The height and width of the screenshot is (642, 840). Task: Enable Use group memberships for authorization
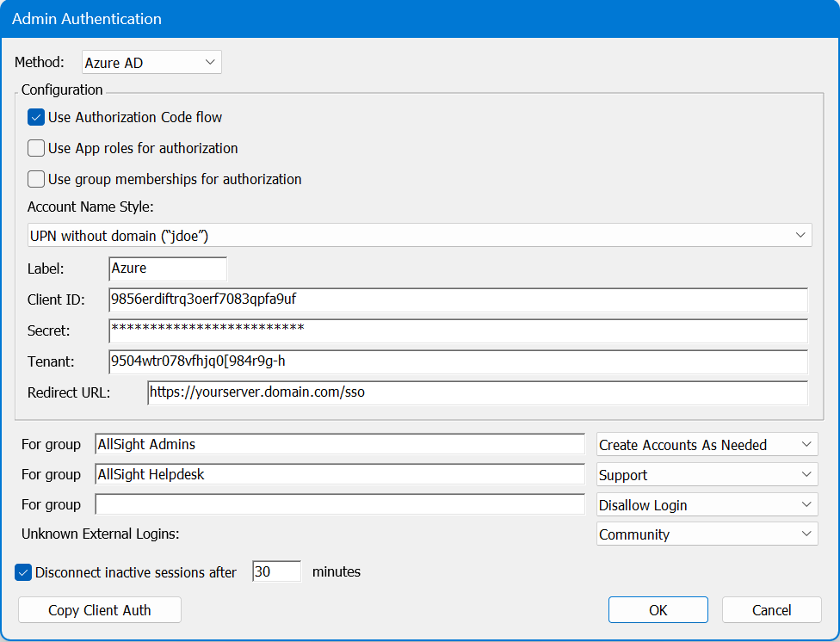[x=36, y=179]
